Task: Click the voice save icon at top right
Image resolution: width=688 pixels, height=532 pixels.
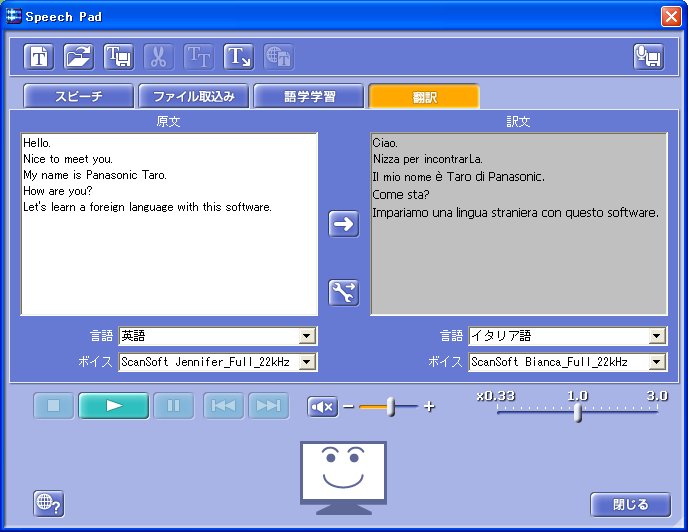Action: [648, 57]
